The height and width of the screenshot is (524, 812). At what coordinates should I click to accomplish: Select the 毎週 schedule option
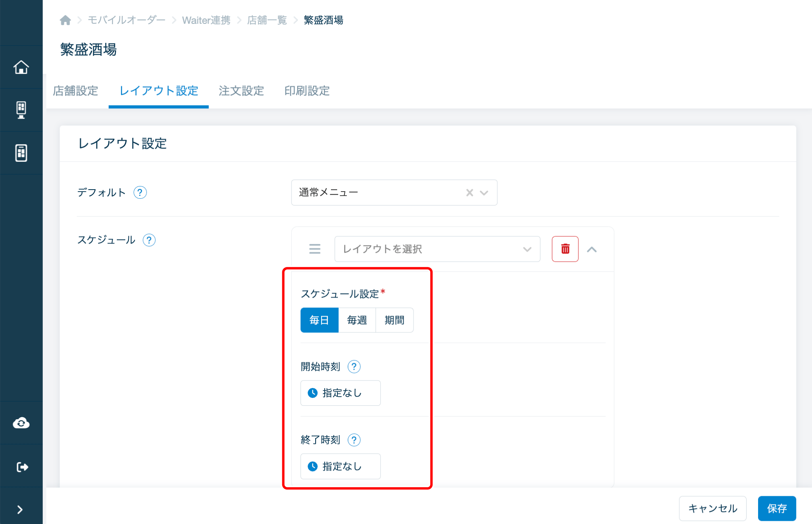click(357, 320)
